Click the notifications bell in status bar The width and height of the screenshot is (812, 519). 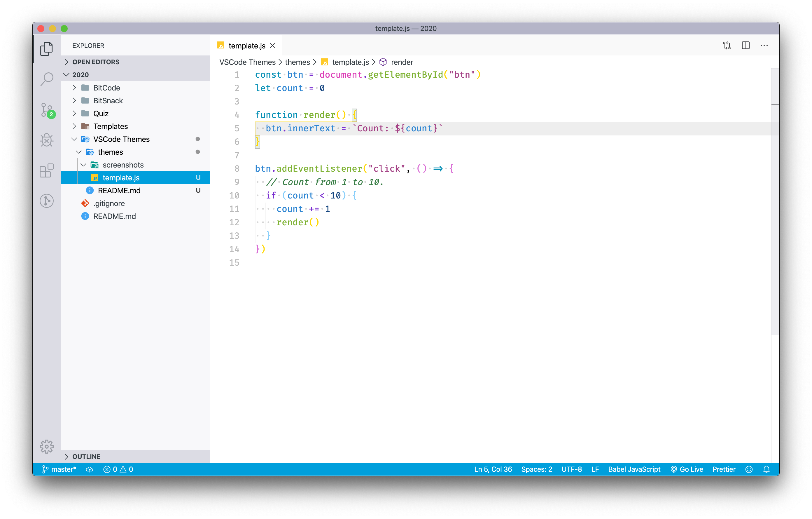(766, 469)
